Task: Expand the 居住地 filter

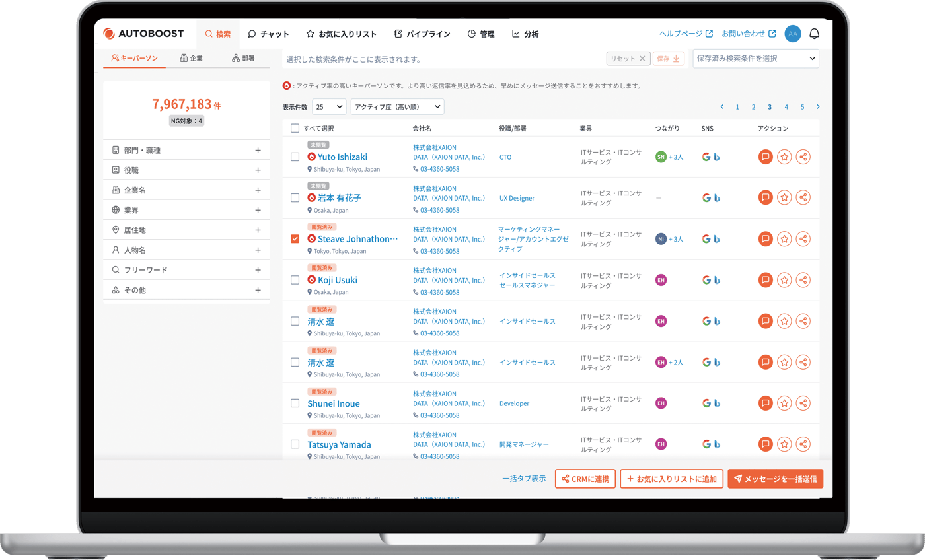Action: click(186, 230)
